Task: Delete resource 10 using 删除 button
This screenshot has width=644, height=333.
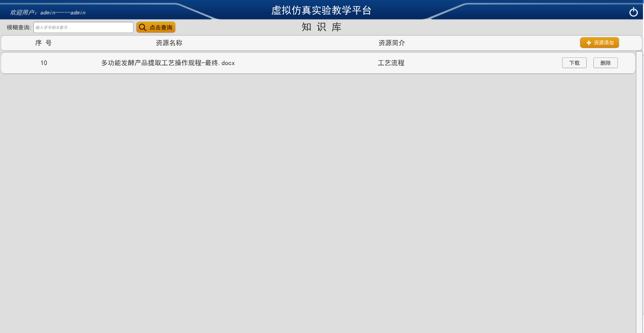Action: [x=605, y=63]
